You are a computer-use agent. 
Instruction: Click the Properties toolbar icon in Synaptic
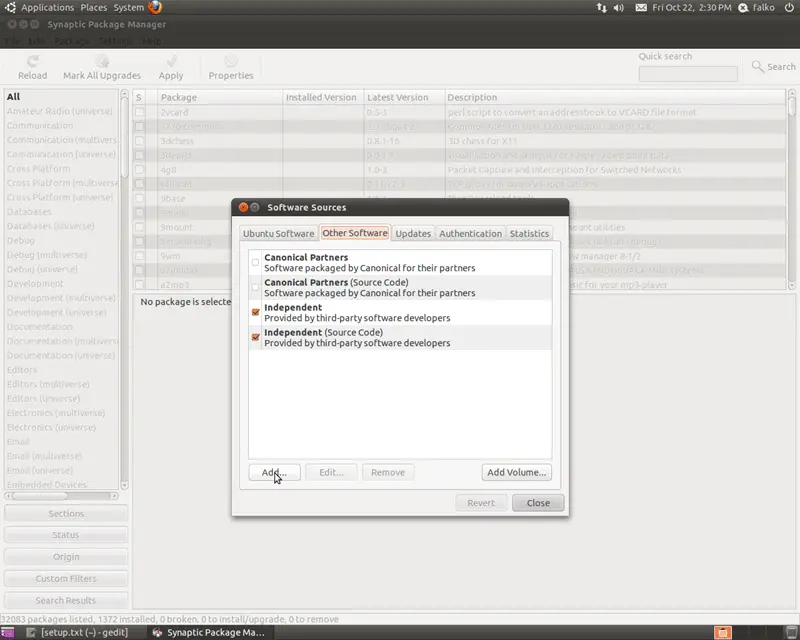231,62
